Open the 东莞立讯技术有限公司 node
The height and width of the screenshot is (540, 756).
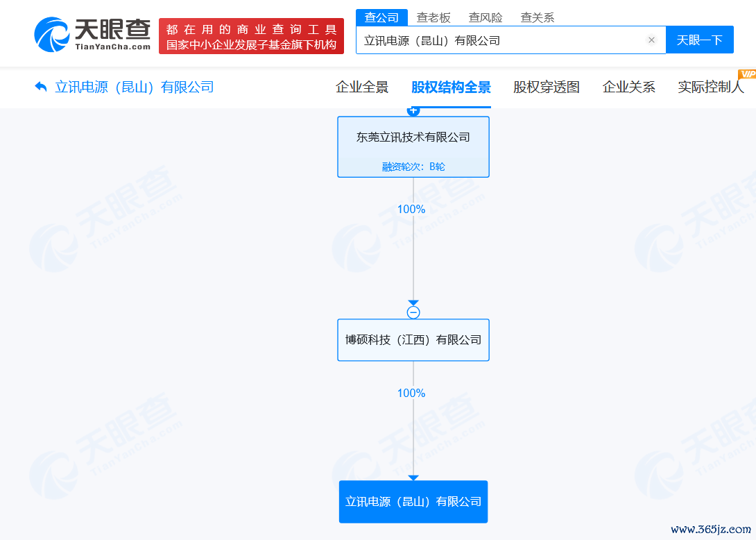413,146
